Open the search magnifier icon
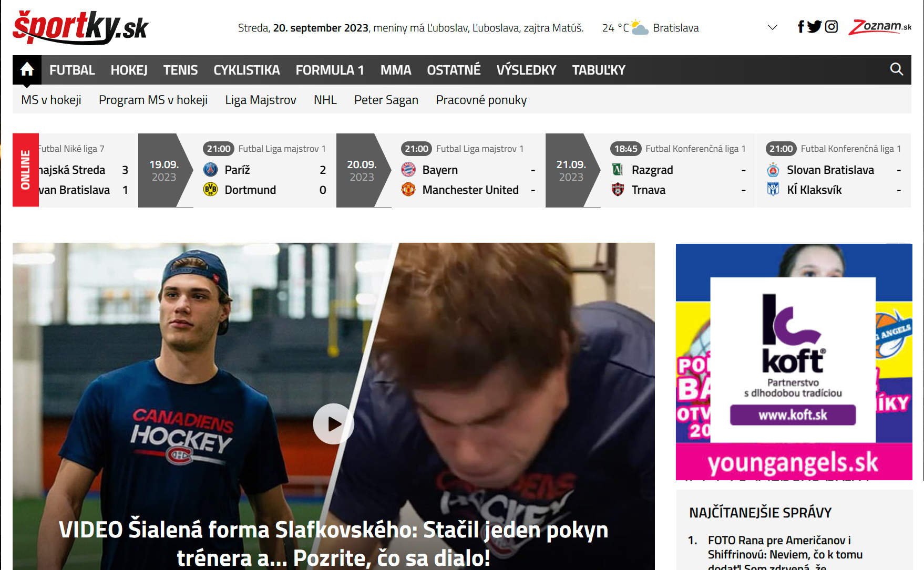This screenshot has width=924, height=570. [x=896, y=69]
